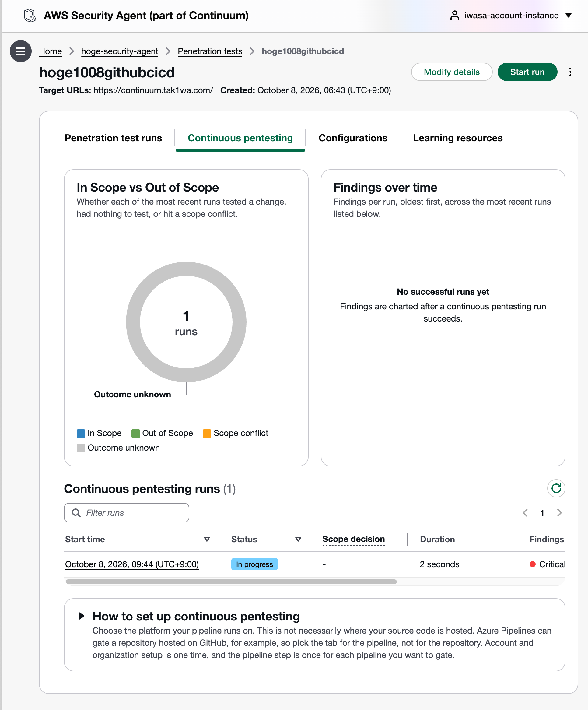
Task: Go to next page of runs
Action: 559,512
